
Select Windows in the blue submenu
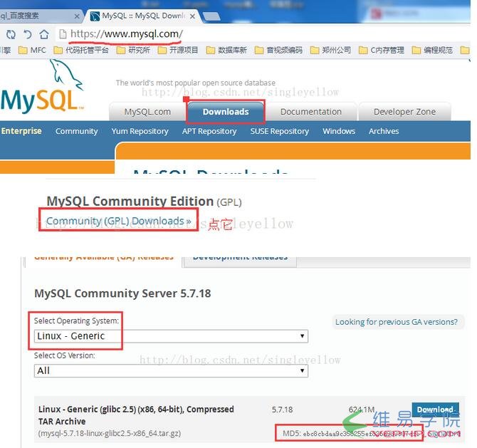339,131
